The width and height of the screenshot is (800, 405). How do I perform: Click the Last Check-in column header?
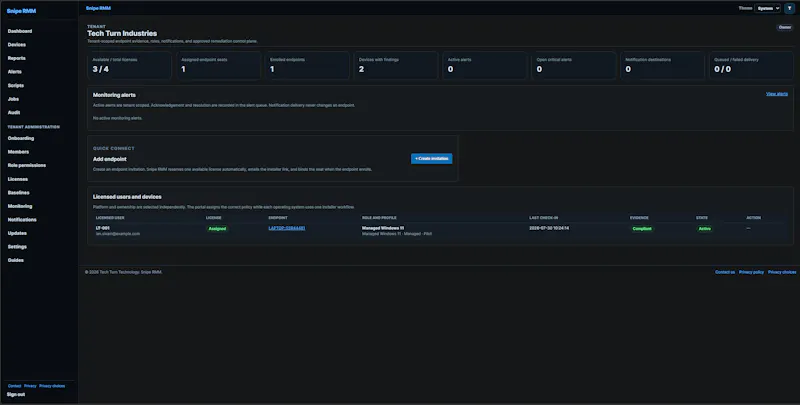point(543,218)
